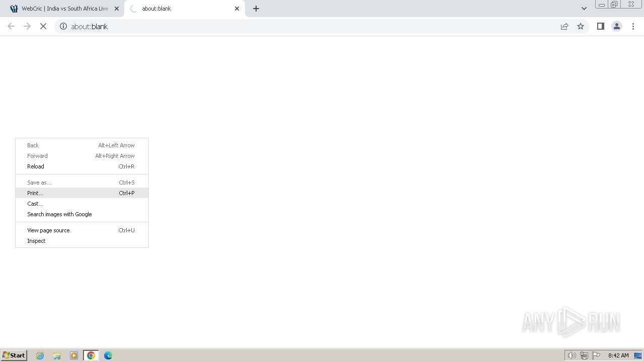This screenshot has height=362, width=644.
Task: Select Forward in the context menu
Action: click(82, 156)
